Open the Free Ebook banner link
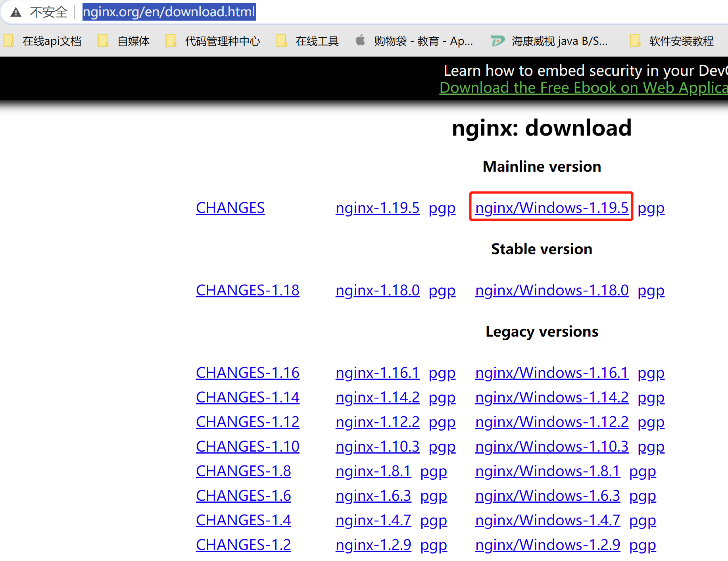This screenshot has width=728, height=561. (x=584, y=88)
